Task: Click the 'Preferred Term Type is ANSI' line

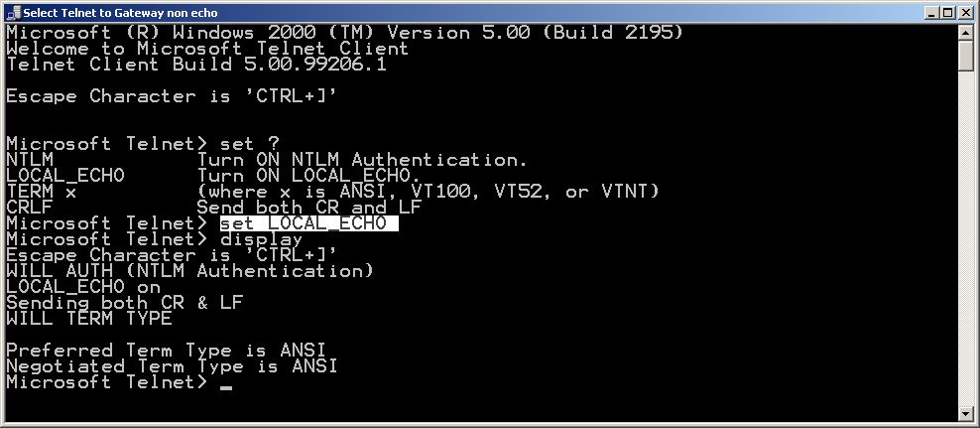Action: click(167, 351)
